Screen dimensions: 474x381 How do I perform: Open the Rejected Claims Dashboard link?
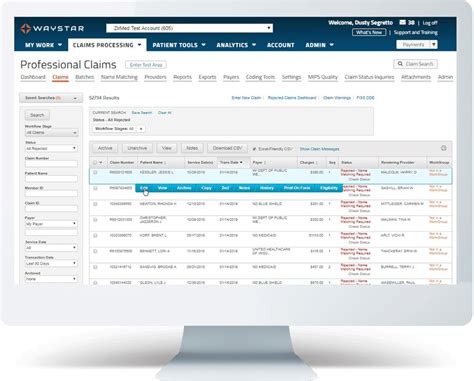(x=292, y=98)
